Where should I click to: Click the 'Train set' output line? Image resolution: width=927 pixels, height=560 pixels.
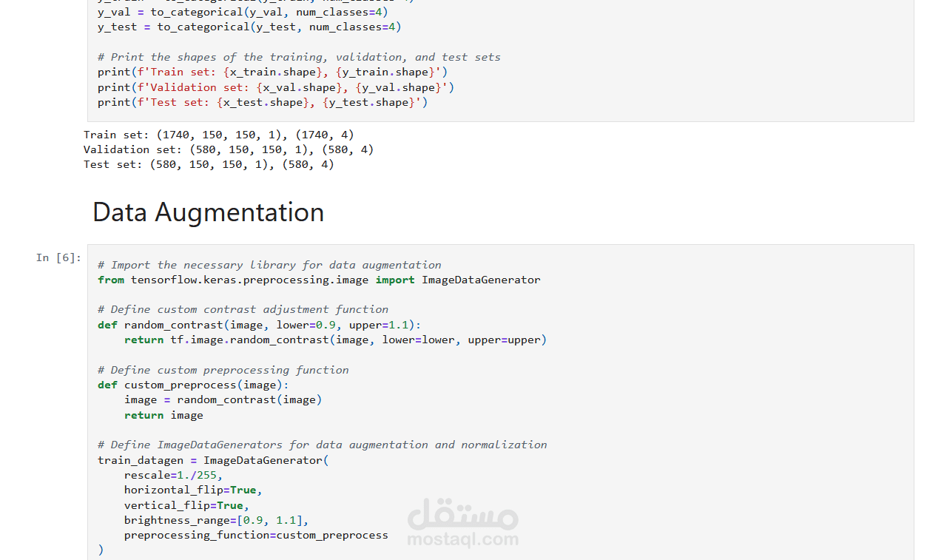coord(218,135)
